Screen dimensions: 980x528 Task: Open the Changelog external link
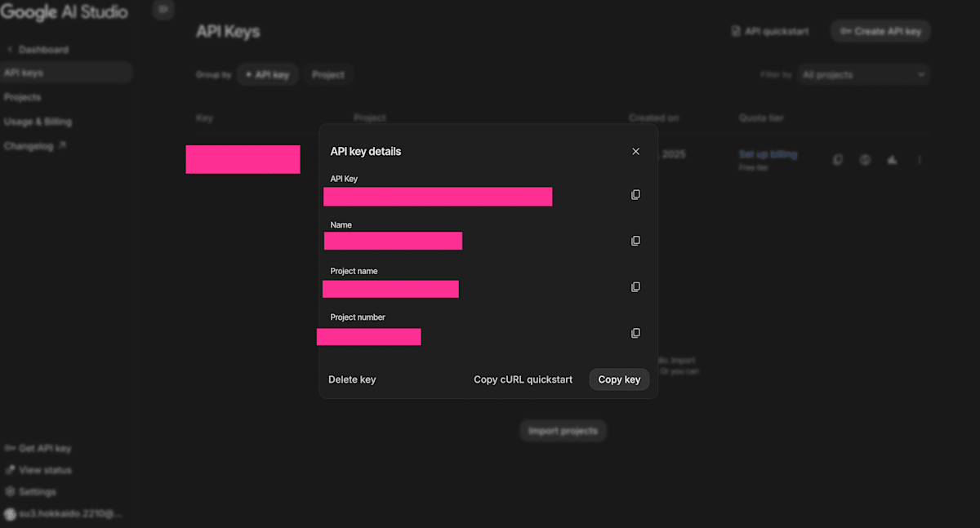click(x=35, y=146)
